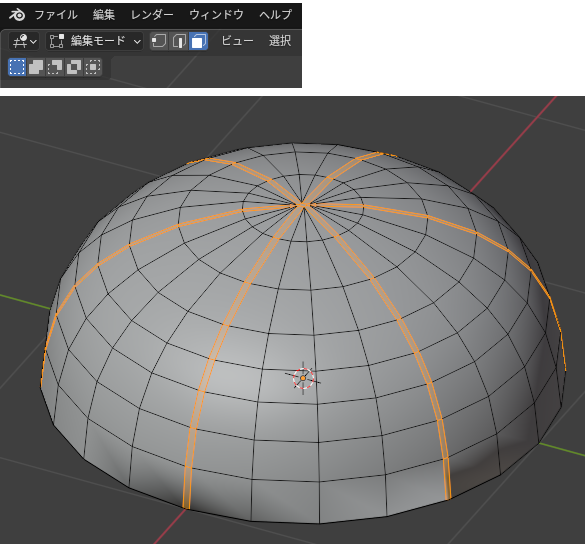This screenshot has width=585, height=544.
Task: Choose the extend selection mode
Action: (36, 67)
